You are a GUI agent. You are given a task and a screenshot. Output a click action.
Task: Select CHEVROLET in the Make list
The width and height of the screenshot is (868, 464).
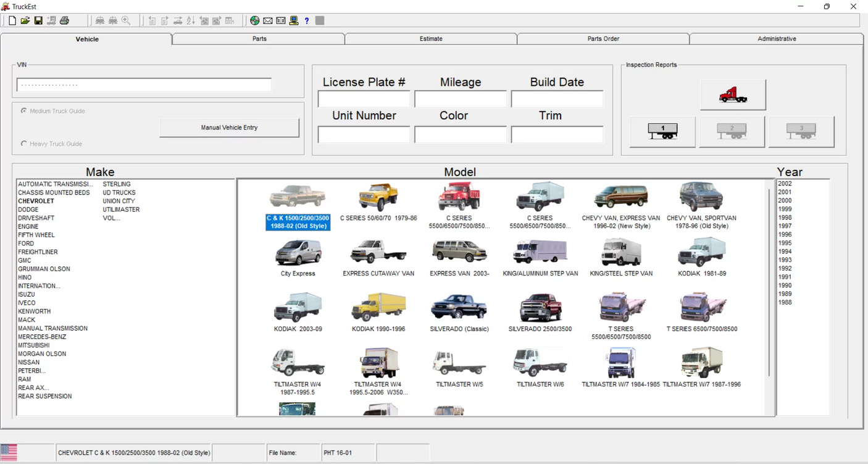tap(36, 201)
